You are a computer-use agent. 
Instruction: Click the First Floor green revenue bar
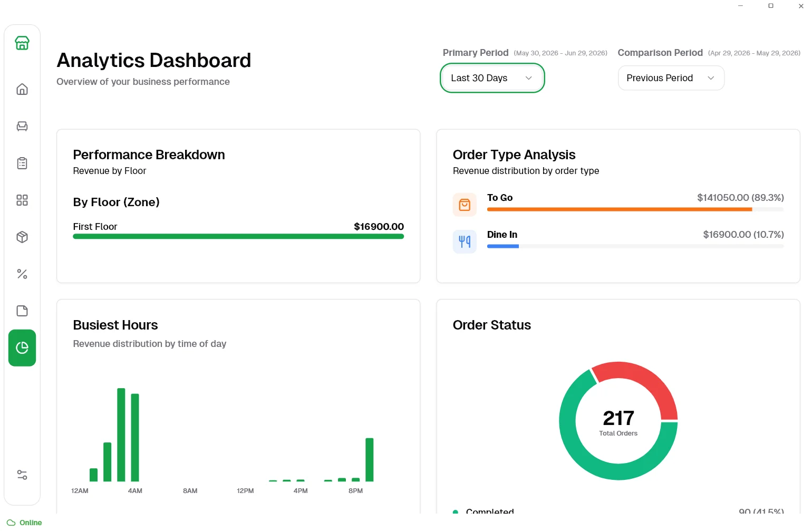tap(238, 237)
